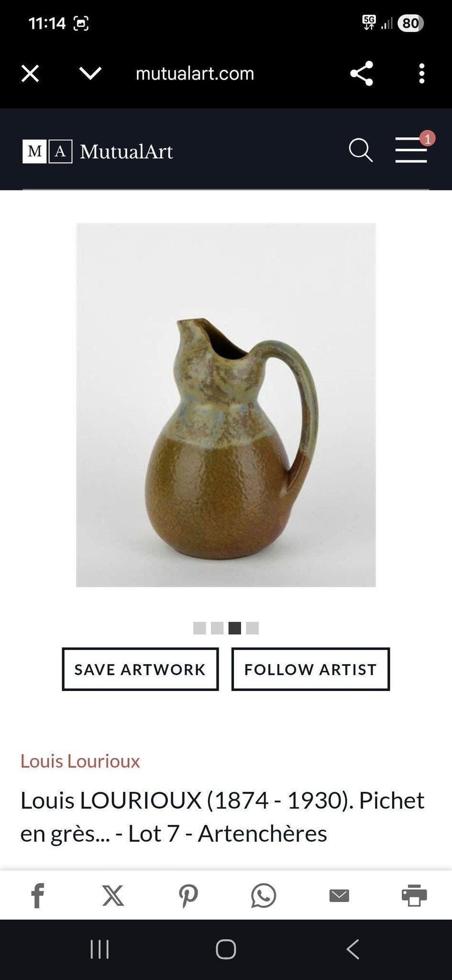Email the artwork using envelope icon

click(339, 895)
